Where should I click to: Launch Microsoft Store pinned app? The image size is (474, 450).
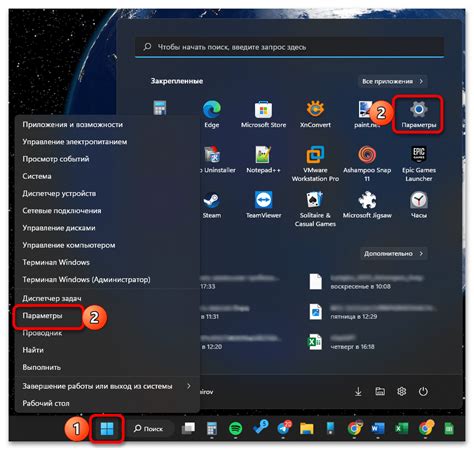click(x=263, y=114)
